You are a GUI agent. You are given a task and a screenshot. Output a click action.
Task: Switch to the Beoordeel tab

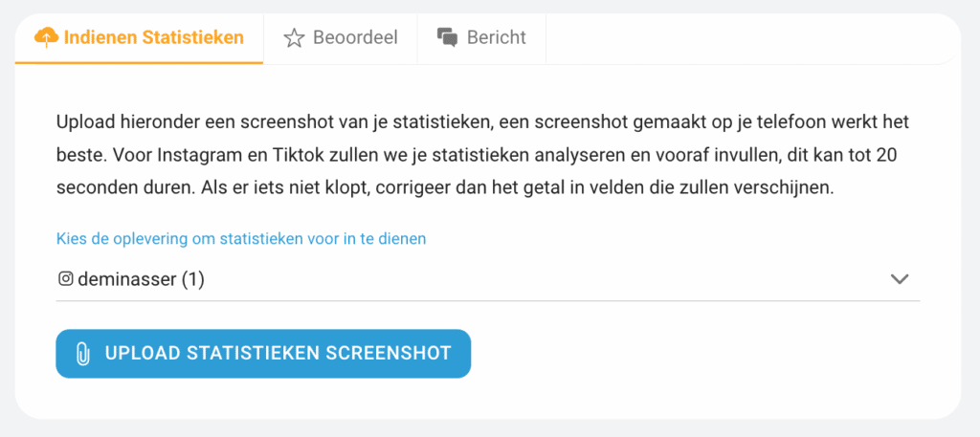coord(341,38)
